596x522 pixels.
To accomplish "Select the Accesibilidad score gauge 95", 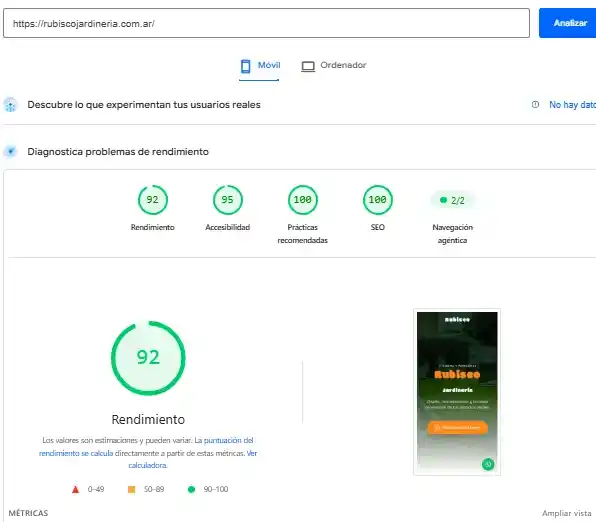I will coord(227,200).
